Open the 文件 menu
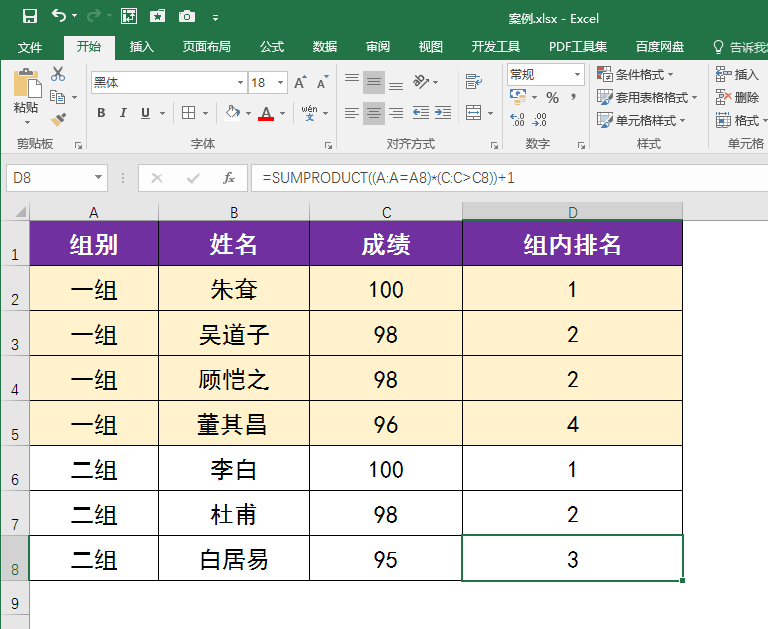Image resolution: width=768 pixels, height=629 pixels. [x=29, y=47]
